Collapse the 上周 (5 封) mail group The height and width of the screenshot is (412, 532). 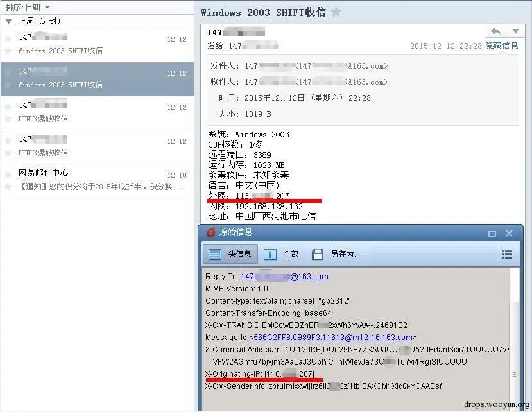click(x=8, y=21)
